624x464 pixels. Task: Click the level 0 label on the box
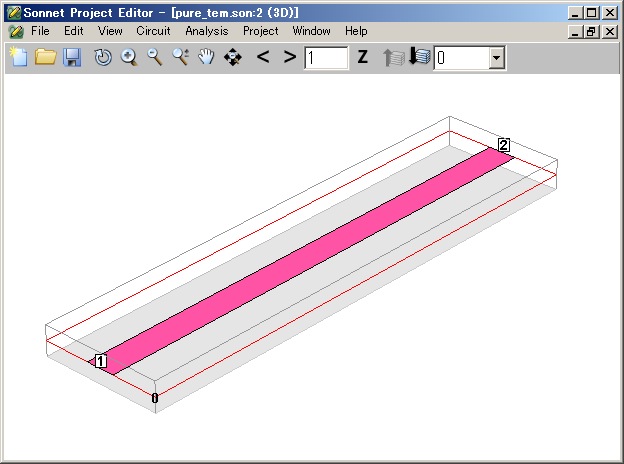coord(155,398)
